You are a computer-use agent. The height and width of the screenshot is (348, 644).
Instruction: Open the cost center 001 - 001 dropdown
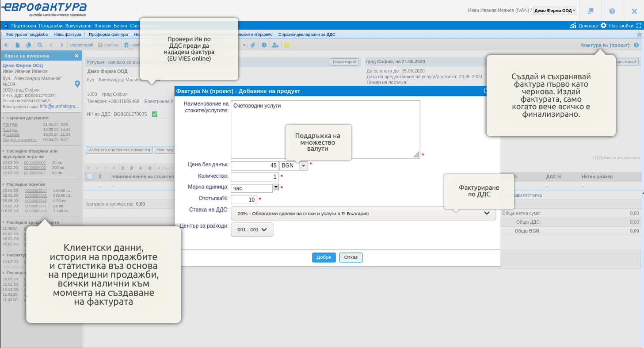tap(252, 230)
